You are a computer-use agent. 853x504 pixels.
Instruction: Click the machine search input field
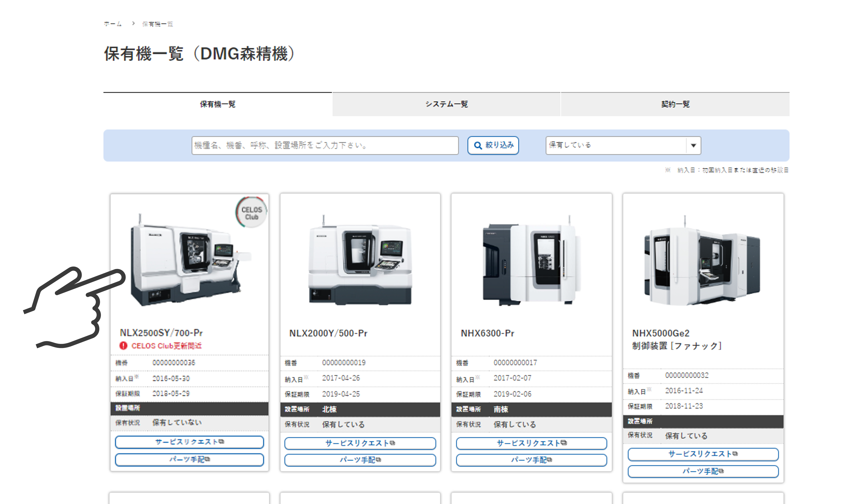(325, 145)
